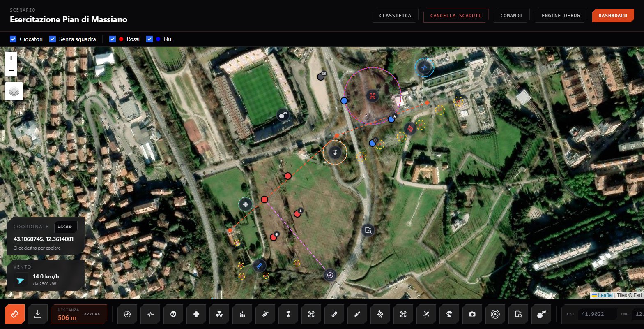Open the blue pulse marker with dashed cyan ring
This screenshot has height=329, width=644.
[x=424, y=68]
